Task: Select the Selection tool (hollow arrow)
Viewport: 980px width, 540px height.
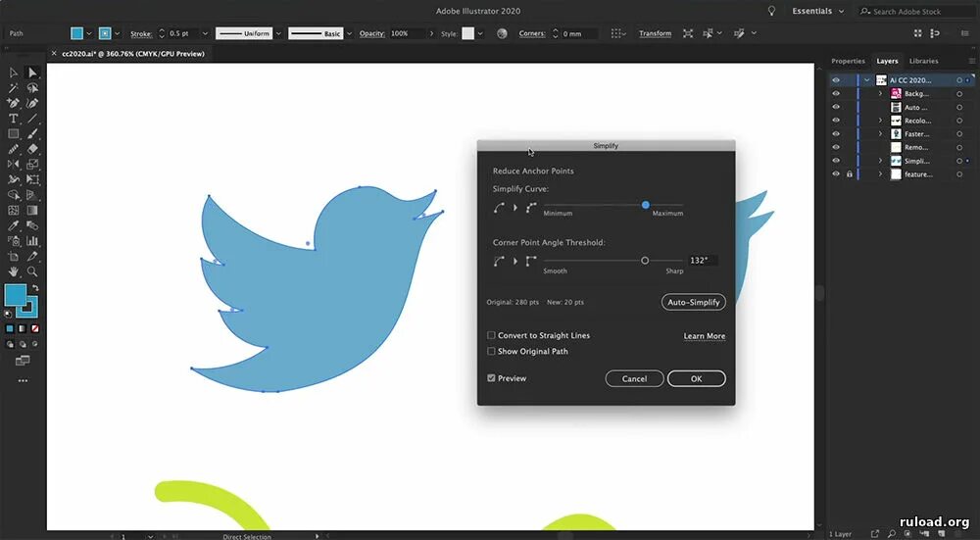Action: coord(13,74)
